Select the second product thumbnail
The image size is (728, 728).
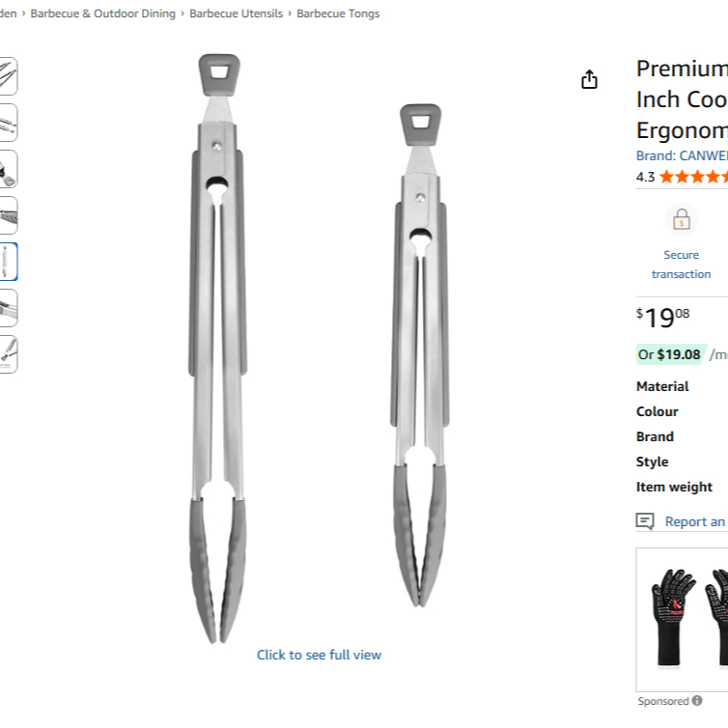point(7,123)
